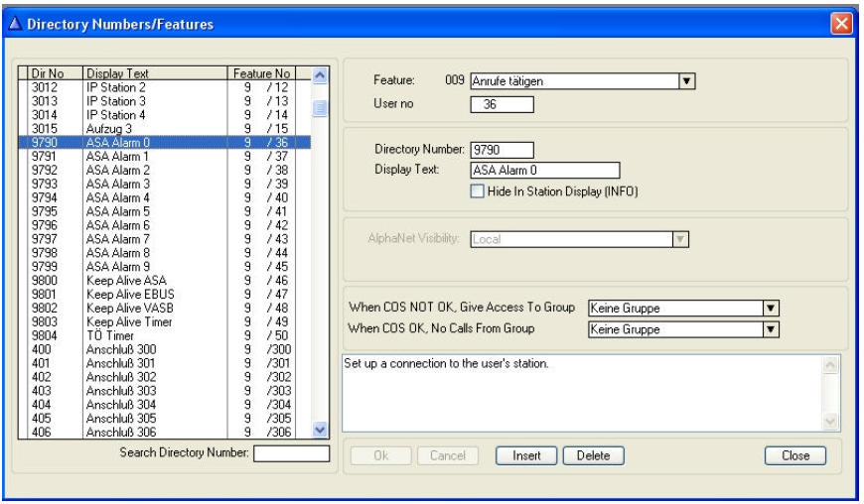
Task: Select row 9792 ASA Alarm 2
Action: [x=165, y=170]
